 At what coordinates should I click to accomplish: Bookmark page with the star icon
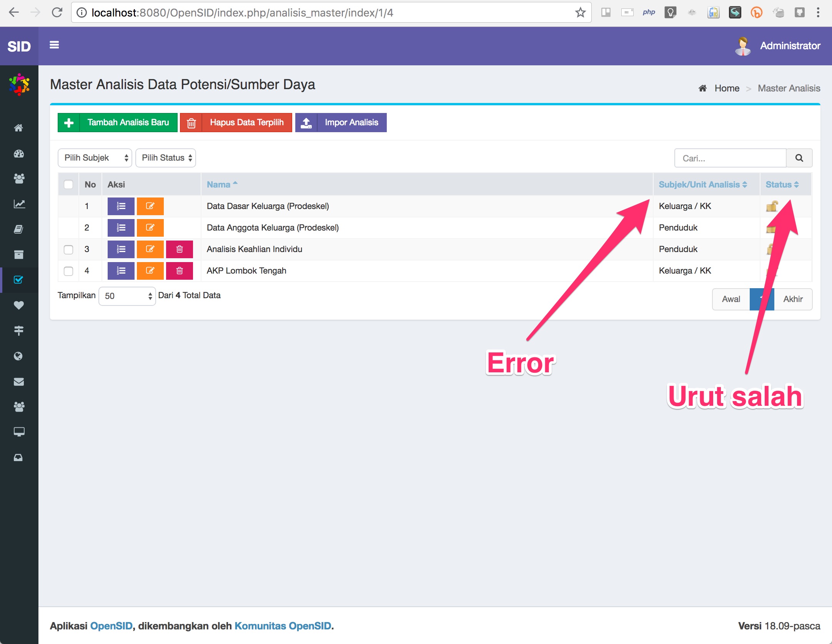pos(580,13)
